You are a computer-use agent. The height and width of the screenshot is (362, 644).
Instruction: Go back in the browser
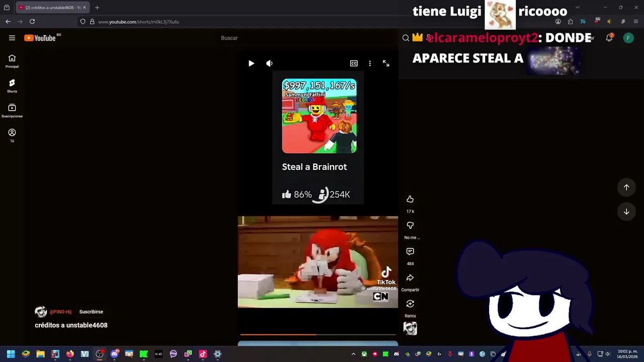[8, 22]
